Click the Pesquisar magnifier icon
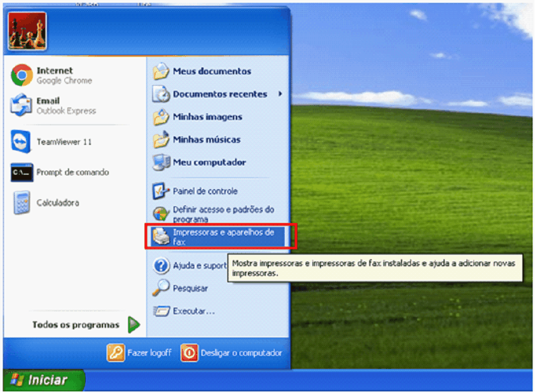535x392 pixels. tap(161, 288)
